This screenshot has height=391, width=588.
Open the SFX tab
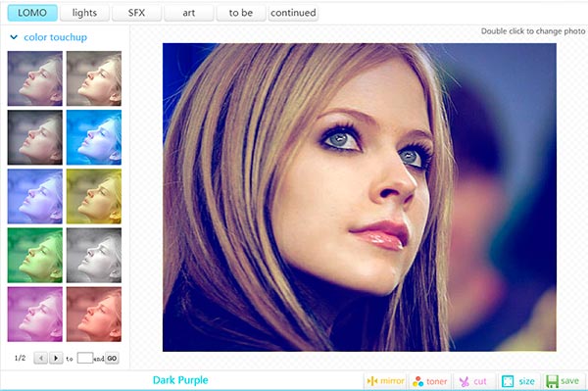pos(136,13)
